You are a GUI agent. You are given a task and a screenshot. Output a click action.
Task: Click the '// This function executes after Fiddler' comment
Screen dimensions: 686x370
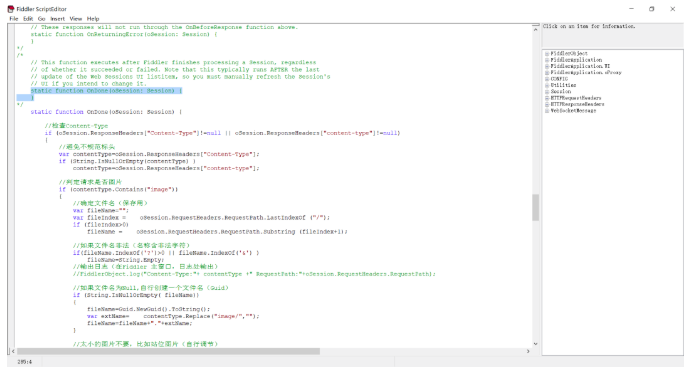click(173, 62)
